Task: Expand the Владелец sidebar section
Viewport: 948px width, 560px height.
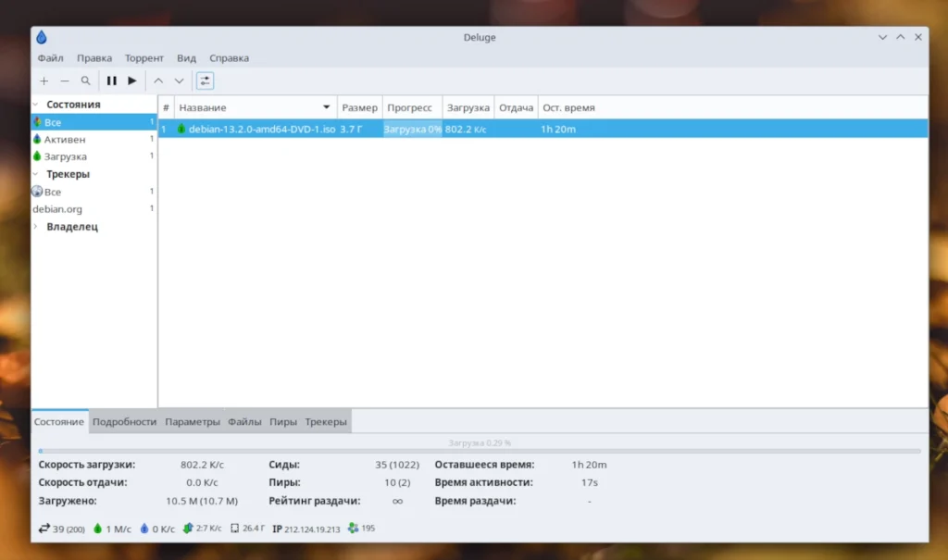Action: 36,227
